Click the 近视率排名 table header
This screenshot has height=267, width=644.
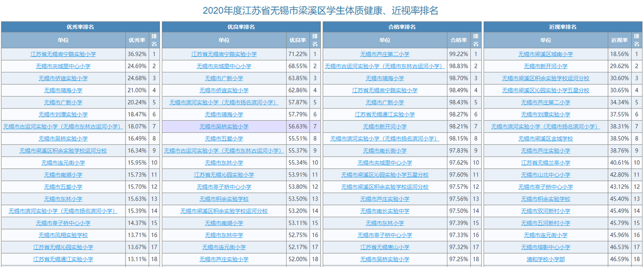tap(563, 27)
